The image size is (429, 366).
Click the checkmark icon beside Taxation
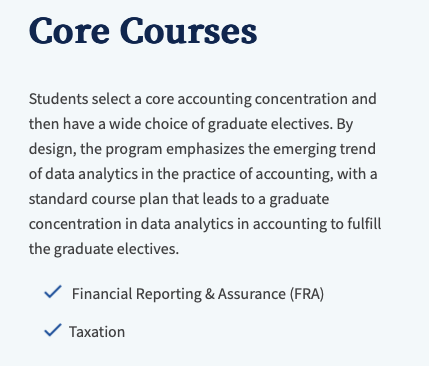(x=53, y=330)
